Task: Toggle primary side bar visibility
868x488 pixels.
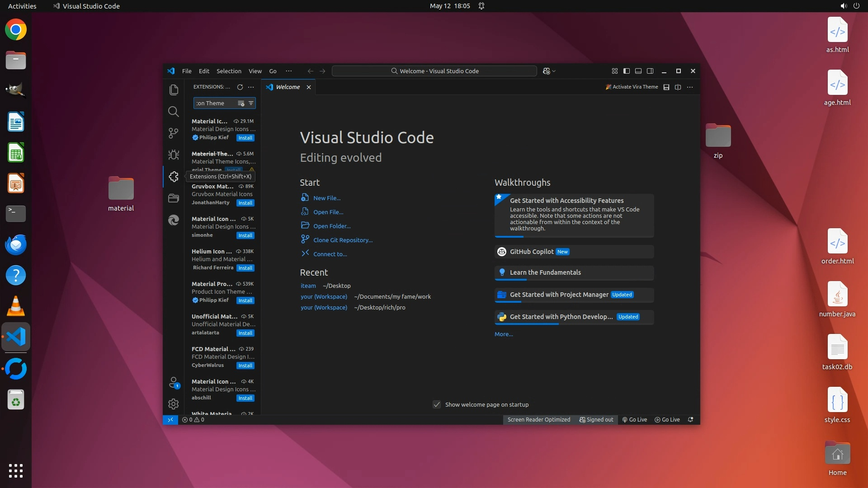Action: (627, 71)
